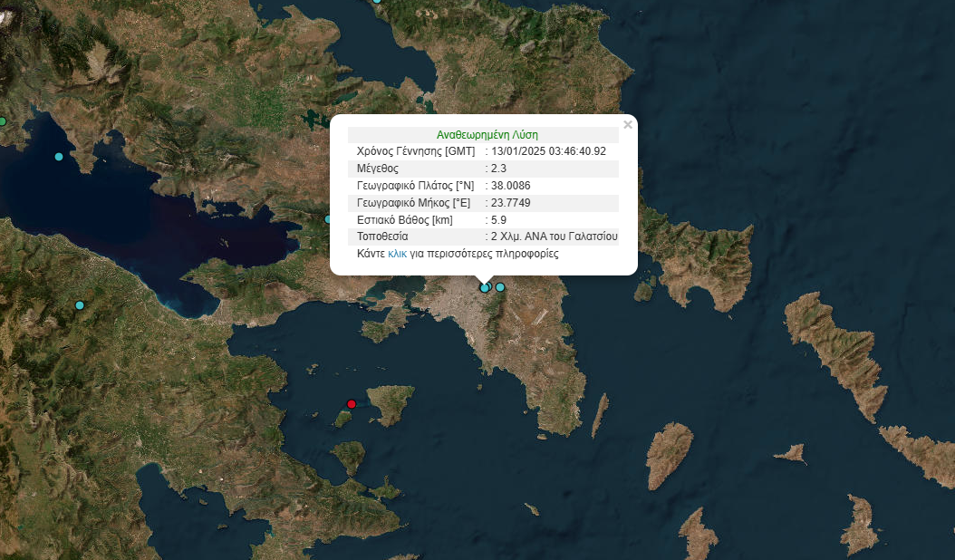955x560 pixels.
Task: Click the cyan marker just right of the popup pointer
Action: point(500,287)
